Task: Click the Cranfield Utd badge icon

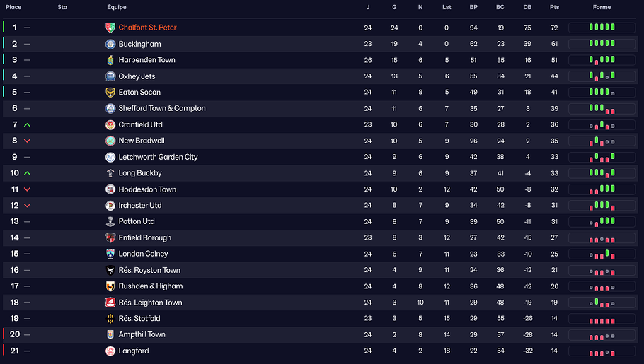Action: (110, 124)
